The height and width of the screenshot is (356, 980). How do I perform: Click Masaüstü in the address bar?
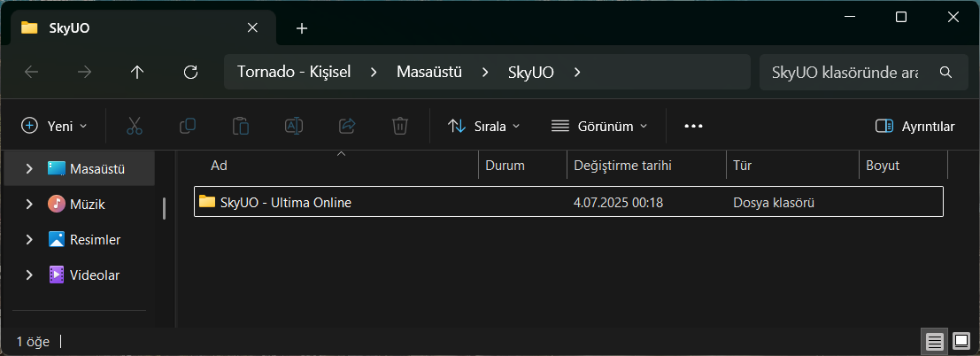click(429, 72)
